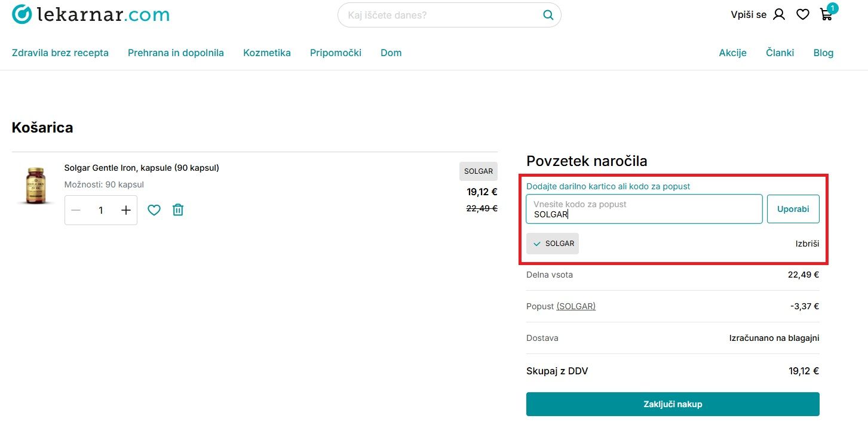Open the Kozmetika category

pos(267,53)
